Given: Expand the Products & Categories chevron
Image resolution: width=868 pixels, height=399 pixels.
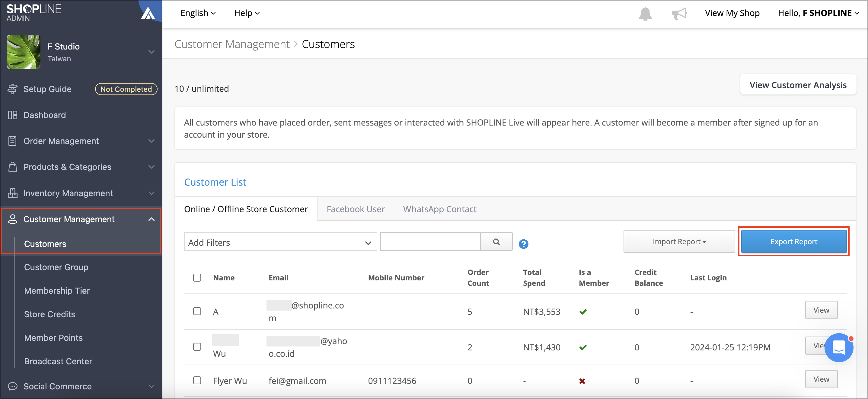Looking at the screenshot, I should (152, 167).
